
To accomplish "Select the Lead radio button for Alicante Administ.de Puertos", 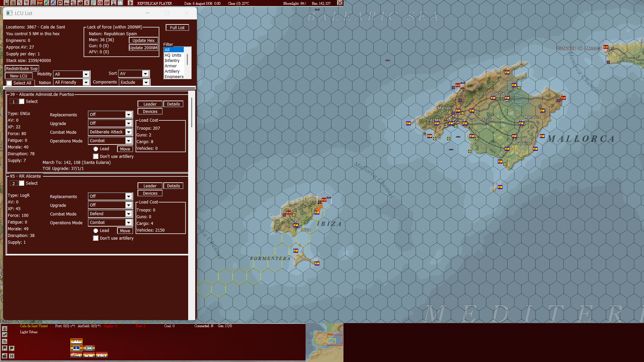I will click(96, 148).
